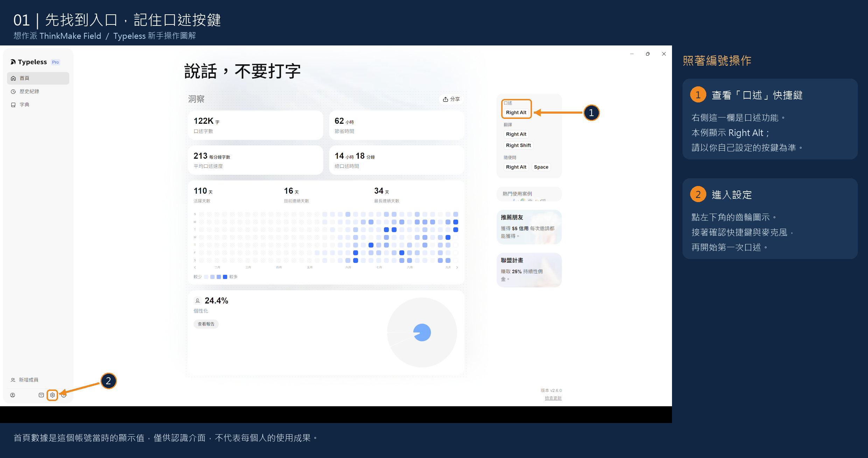Click the blue slice of the pie chart
868x458 pixels.
[x=422, y=332]
